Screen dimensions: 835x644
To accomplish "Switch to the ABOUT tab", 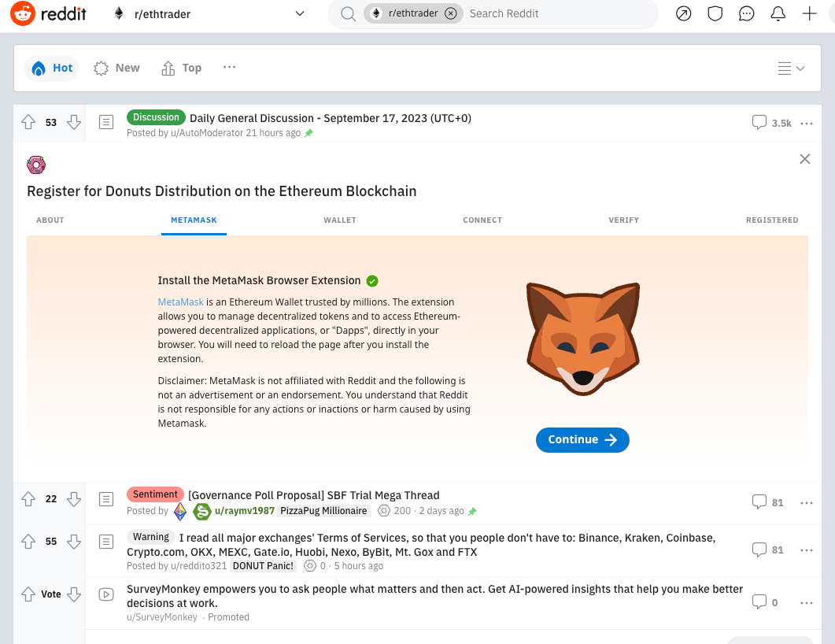I will pos(50,220).
